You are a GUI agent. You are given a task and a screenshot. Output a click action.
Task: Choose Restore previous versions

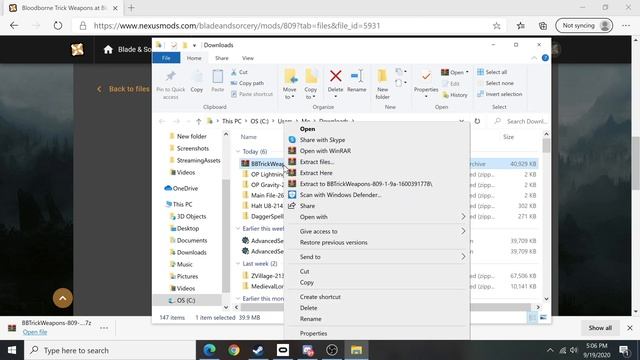377,242
